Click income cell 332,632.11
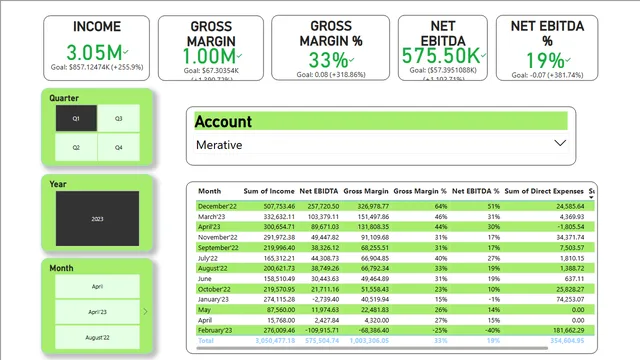Screen dimensions: 640x360 (279, 217)
